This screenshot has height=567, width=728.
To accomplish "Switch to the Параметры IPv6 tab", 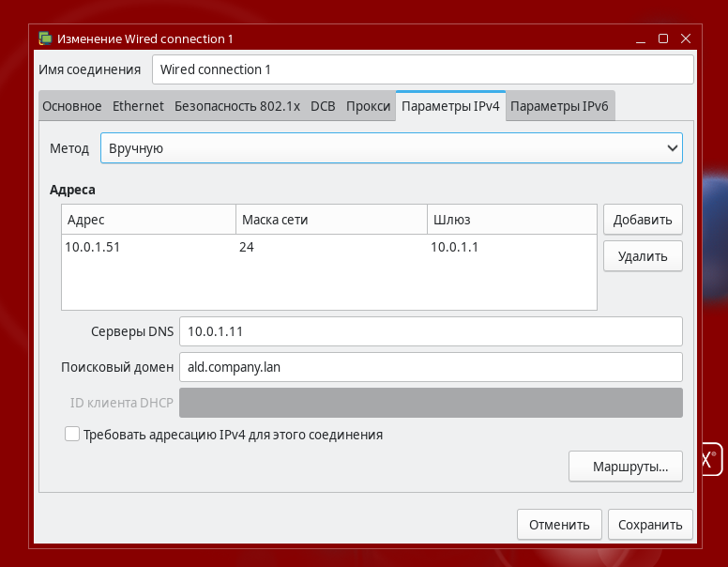I will (559, 106).
